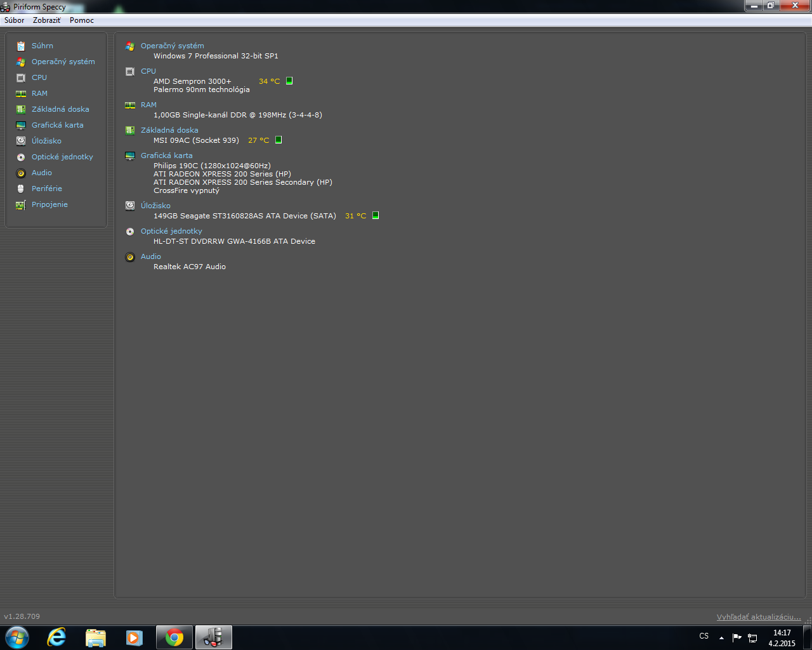Select Súhrn in the sidebar
812x650 pixels.
coord(43,46)
